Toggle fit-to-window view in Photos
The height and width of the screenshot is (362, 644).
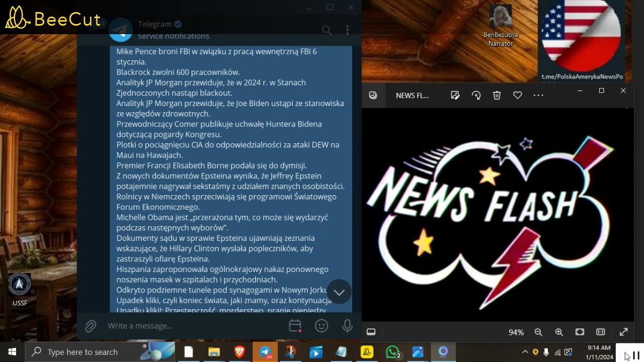pyautogui.click(x=580, y=332)
